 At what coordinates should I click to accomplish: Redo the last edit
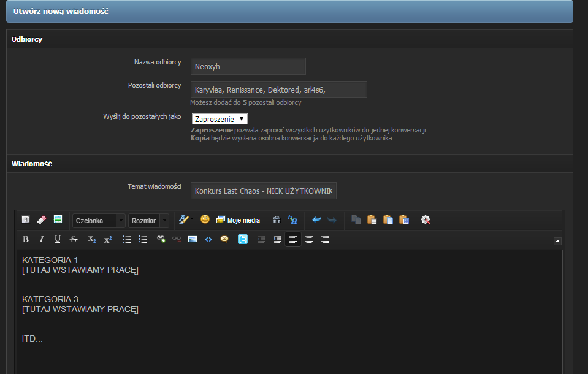332,220
